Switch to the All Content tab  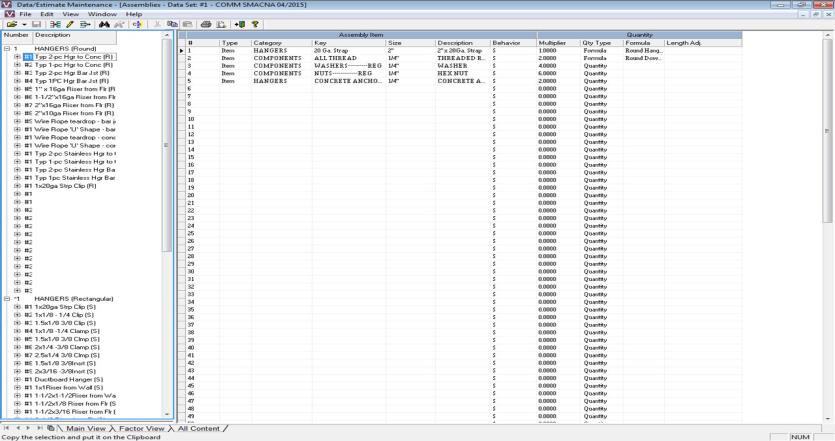pos(198,428)
